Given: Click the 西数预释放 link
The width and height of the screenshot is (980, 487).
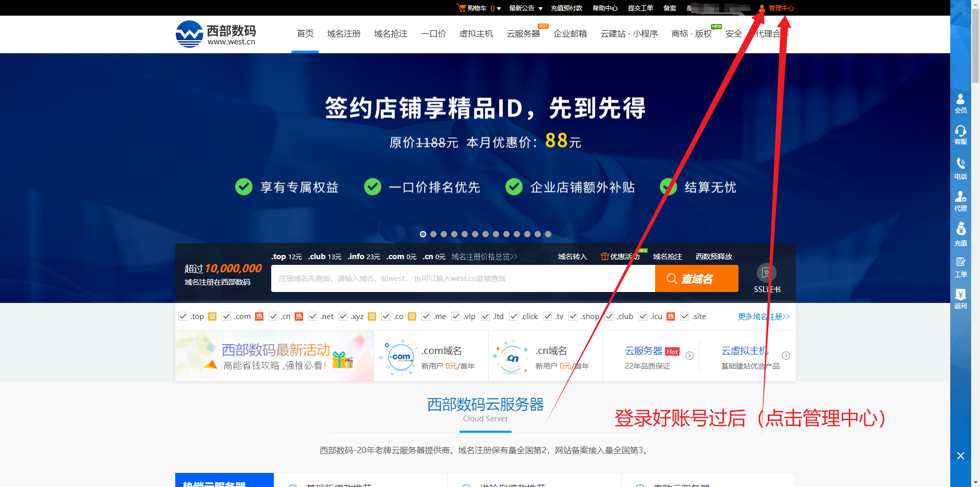Looking at the screenshot, I should click(714, 257).
